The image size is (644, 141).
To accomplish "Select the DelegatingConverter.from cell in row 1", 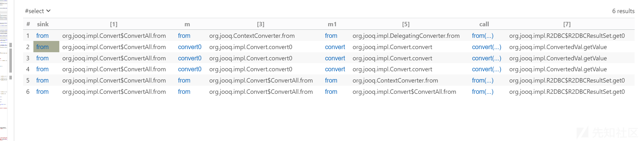I will click(406, 36).
